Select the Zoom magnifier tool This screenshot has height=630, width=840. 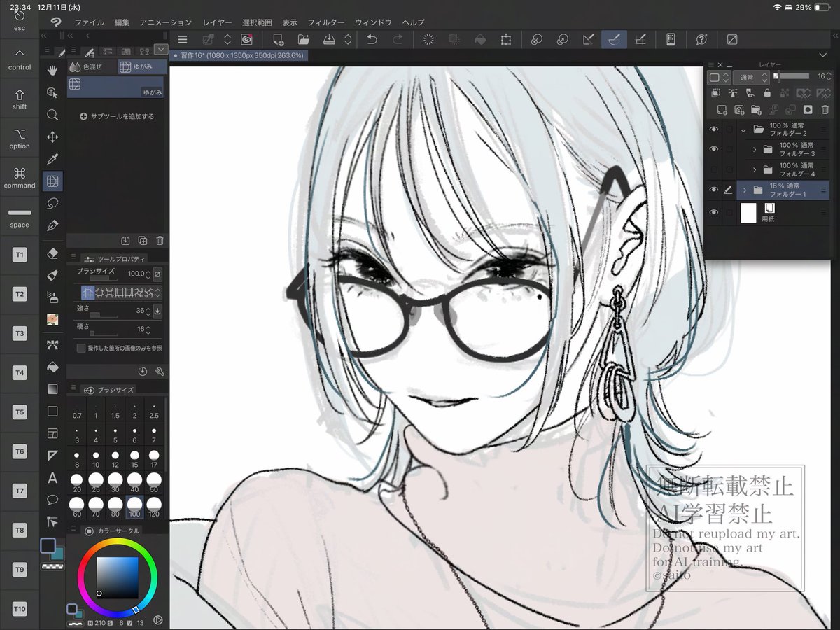coord(52,115)
